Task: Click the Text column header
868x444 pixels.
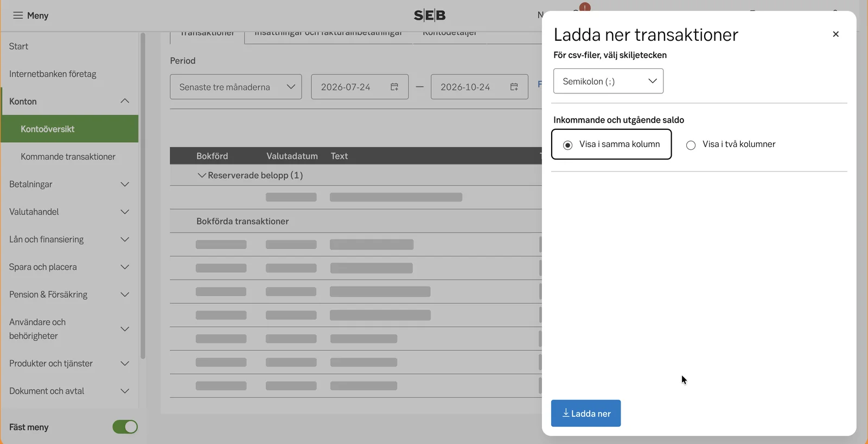Action: [339, 156]
